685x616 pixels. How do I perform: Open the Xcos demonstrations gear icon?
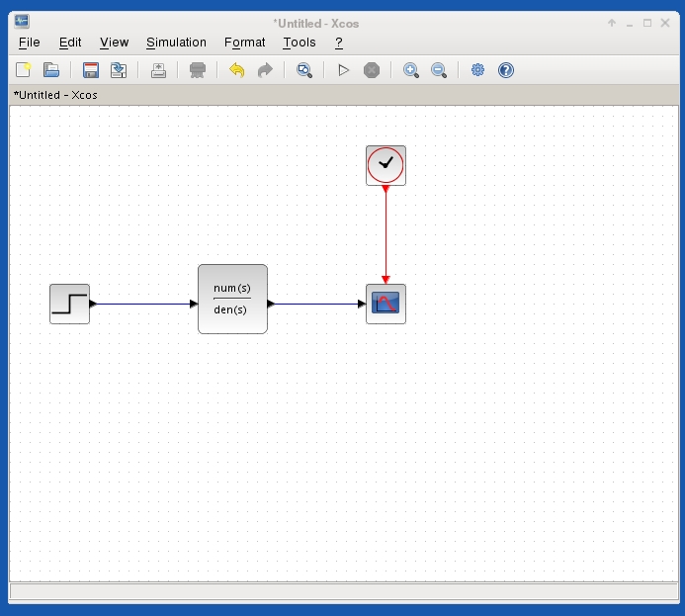[x=478, y=70]
